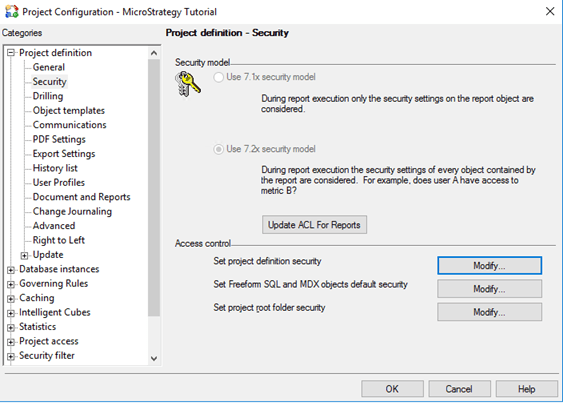This screenshot has height=406, width=563.
Task: Expand the Update tree node
Action: (x=24, y=255)
